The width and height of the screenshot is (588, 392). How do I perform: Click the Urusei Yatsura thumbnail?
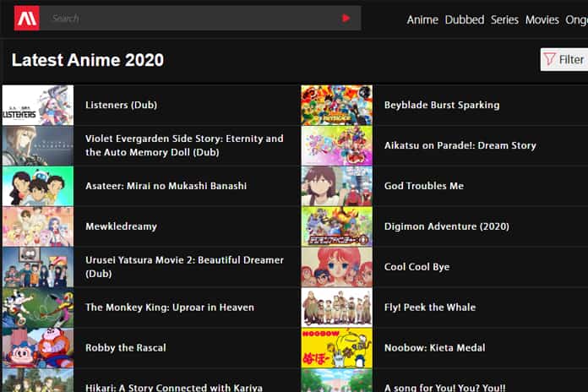click(x=38, y=267)
